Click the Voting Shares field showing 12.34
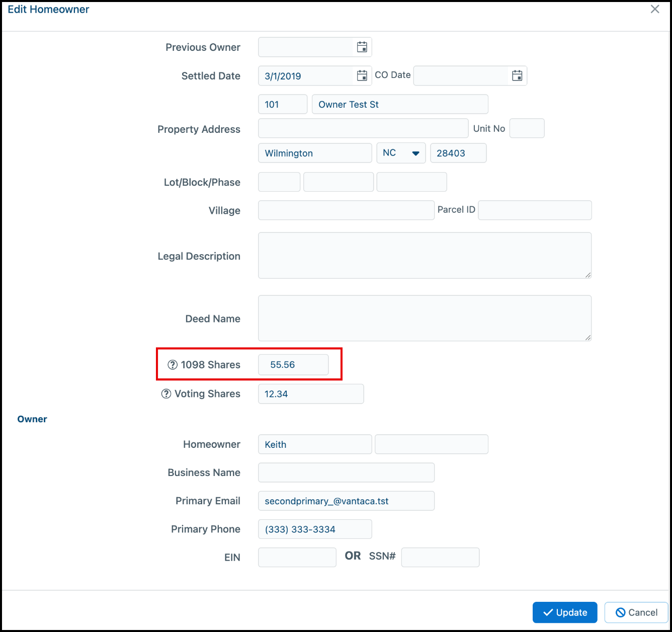This screenshot has width=672, height=632. coord(310,393)
